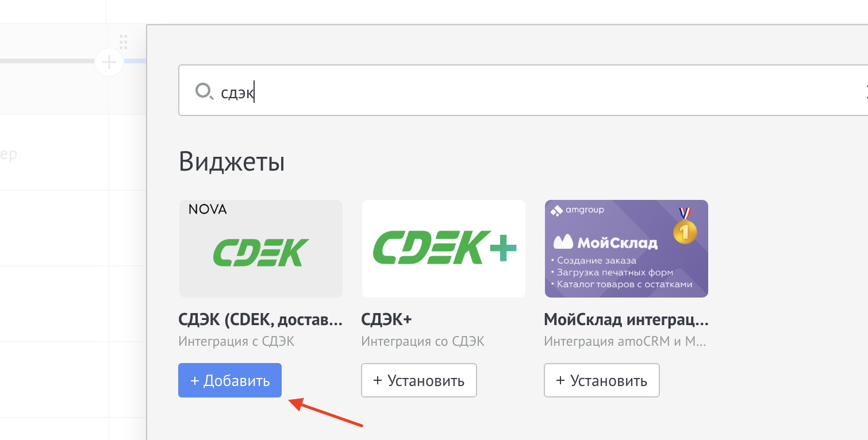Image resolution: width=868 pixels, height=440 pixels.
Task: Open the МойСклад widget thumbnail
Action: tap(626, 249)
